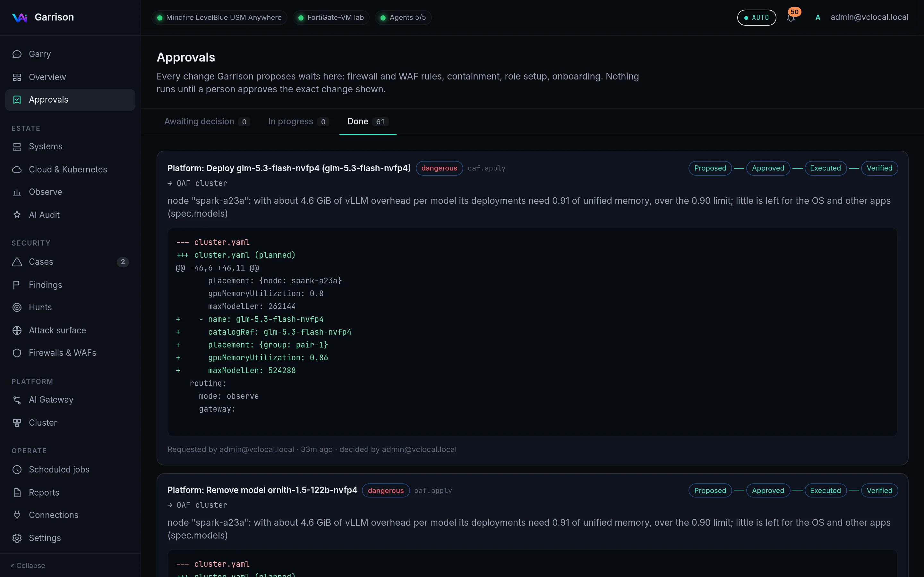Open Garry chat icon in sidebar
Screen dimensions: 924x577
click(17, 54)
